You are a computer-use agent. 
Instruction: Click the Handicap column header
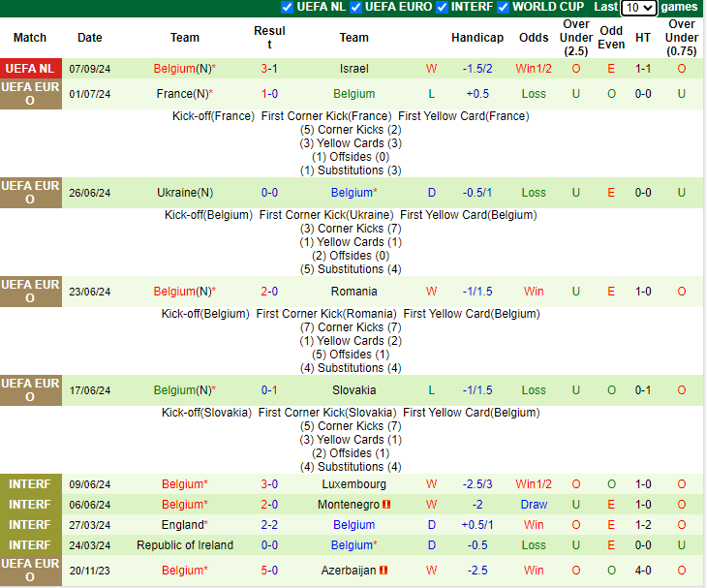coord(477,38)
